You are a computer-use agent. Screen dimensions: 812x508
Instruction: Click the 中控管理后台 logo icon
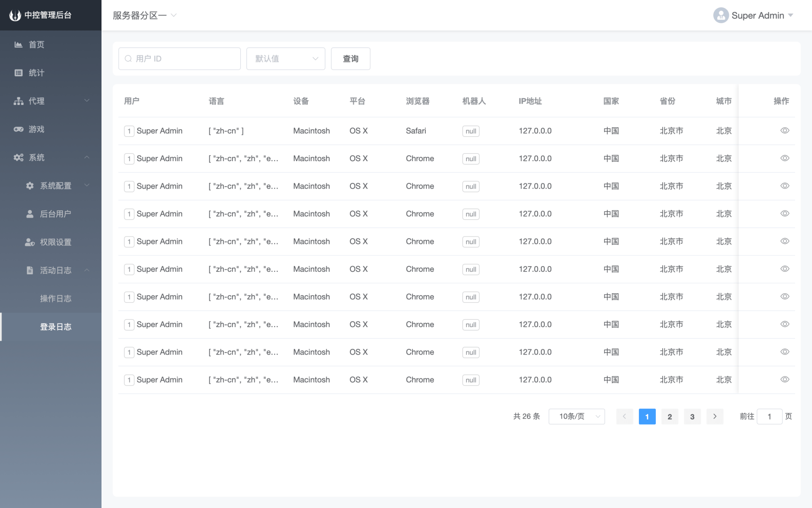[x=15, y=15]
